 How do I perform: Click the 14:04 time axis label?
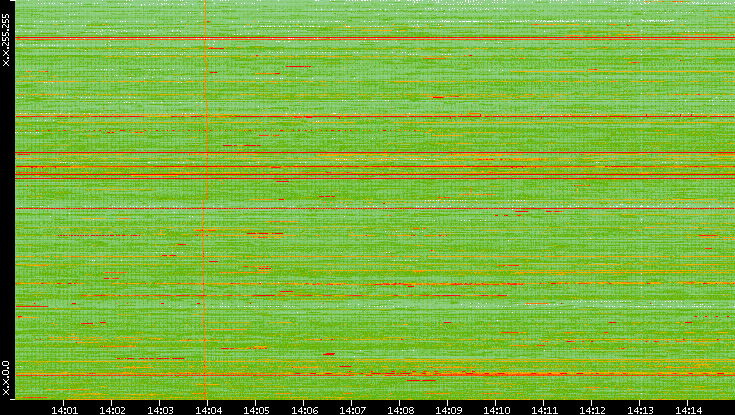208,410
